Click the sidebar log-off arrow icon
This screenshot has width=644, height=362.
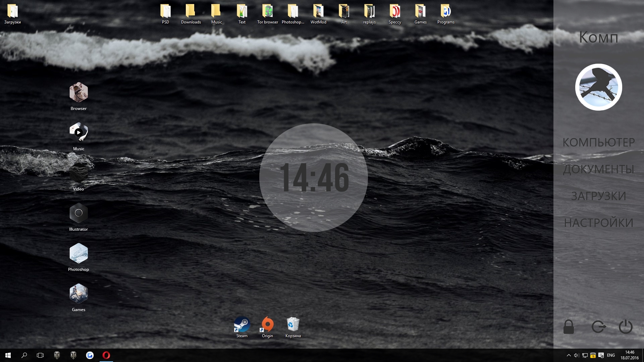pos(598,326)
